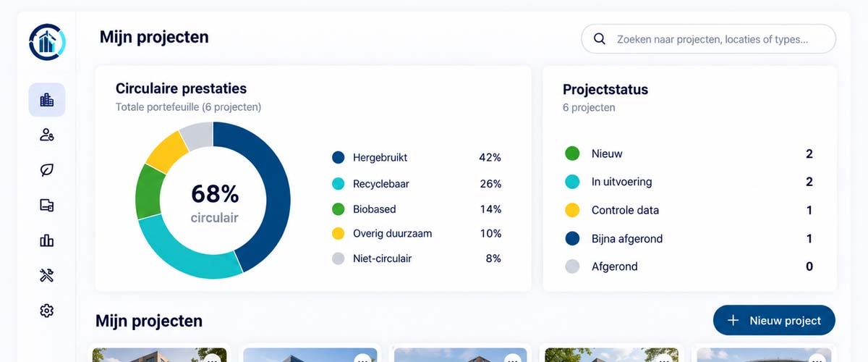Click the magnifier icon in the search bar
The height and width of the screenshot is (362, 868).
pyautogui.click(x=599, y=39)
